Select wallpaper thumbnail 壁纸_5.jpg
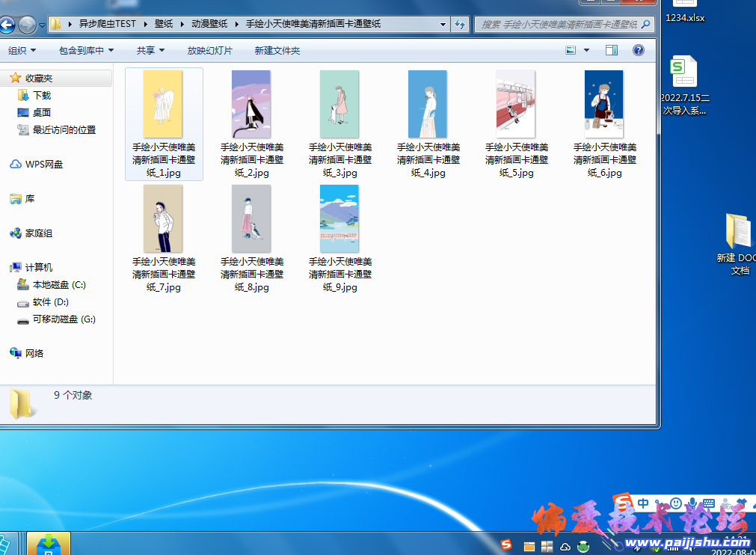756x555 pixels. tap(515, 105)
